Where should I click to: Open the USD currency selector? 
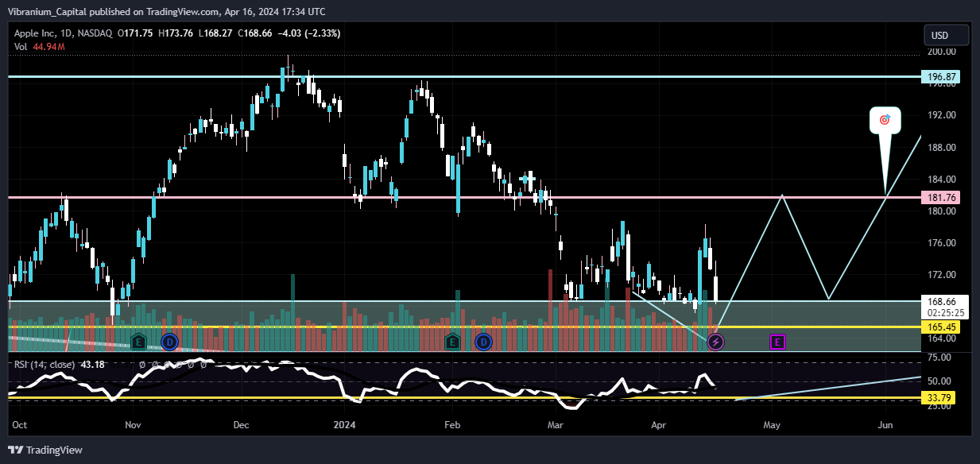click(946, 36)
